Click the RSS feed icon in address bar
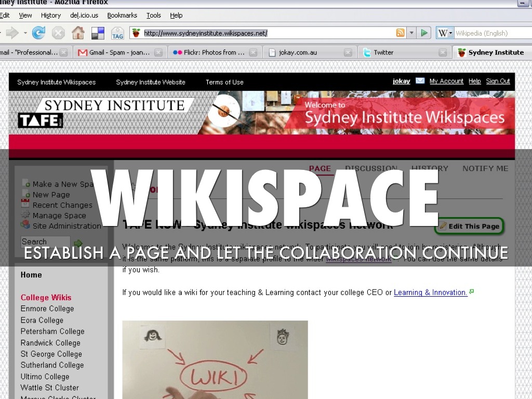 pyautogui.click(x=400, y=33)
